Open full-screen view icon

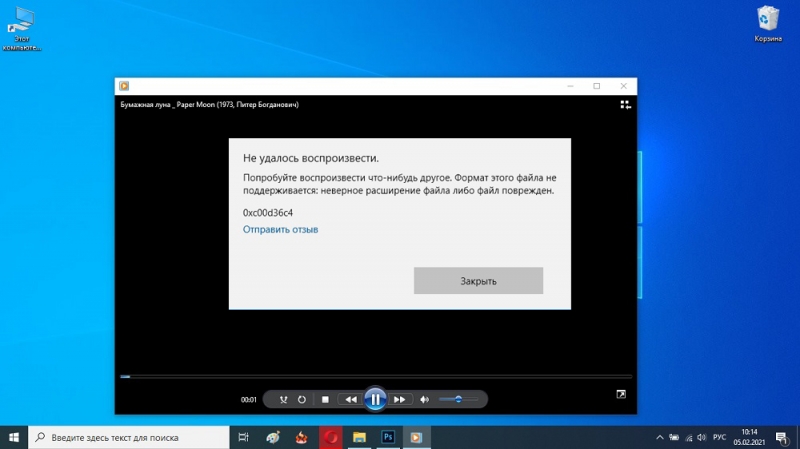coord(621,394)
